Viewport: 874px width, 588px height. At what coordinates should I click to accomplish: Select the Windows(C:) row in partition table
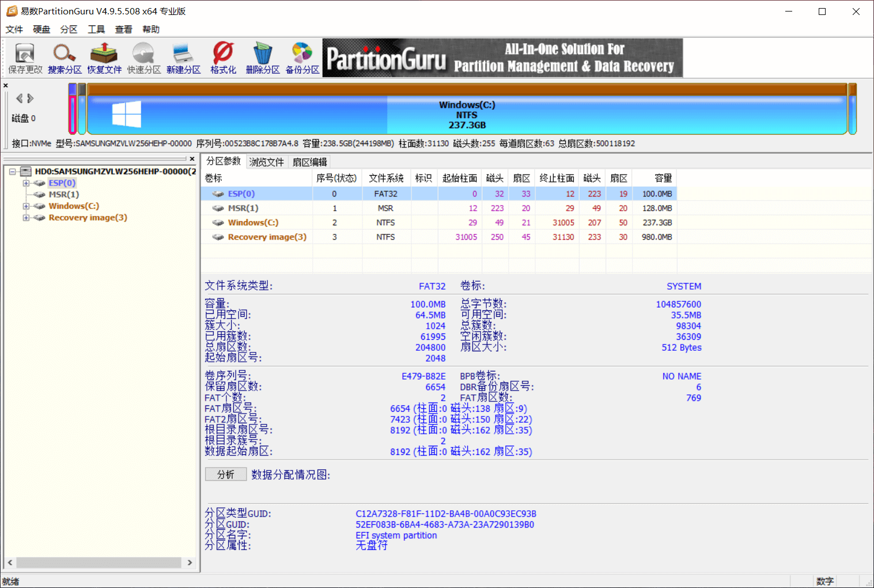tap(438, 223)
